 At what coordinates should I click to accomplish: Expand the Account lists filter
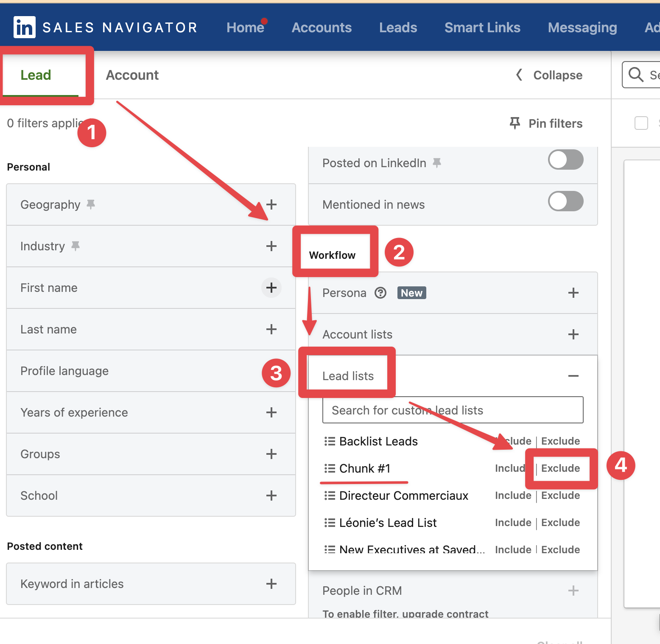(x=573, y=334)
